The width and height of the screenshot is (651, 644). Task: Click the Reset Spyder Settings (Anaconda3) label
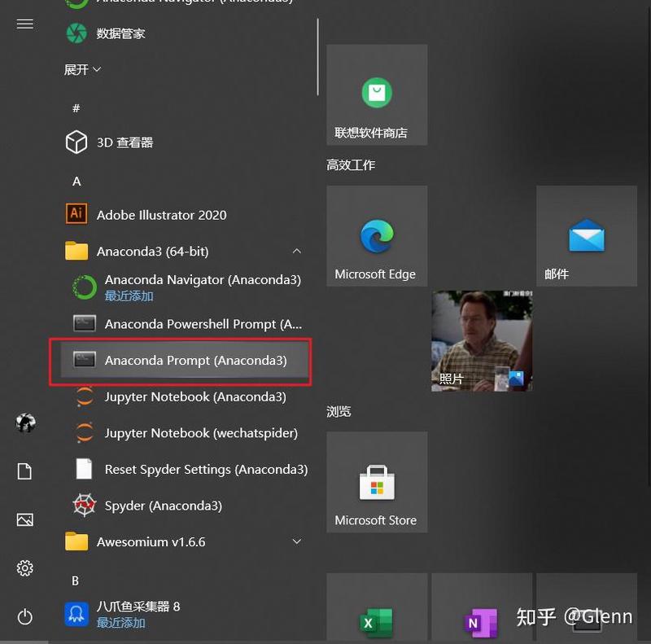(207, 469)
